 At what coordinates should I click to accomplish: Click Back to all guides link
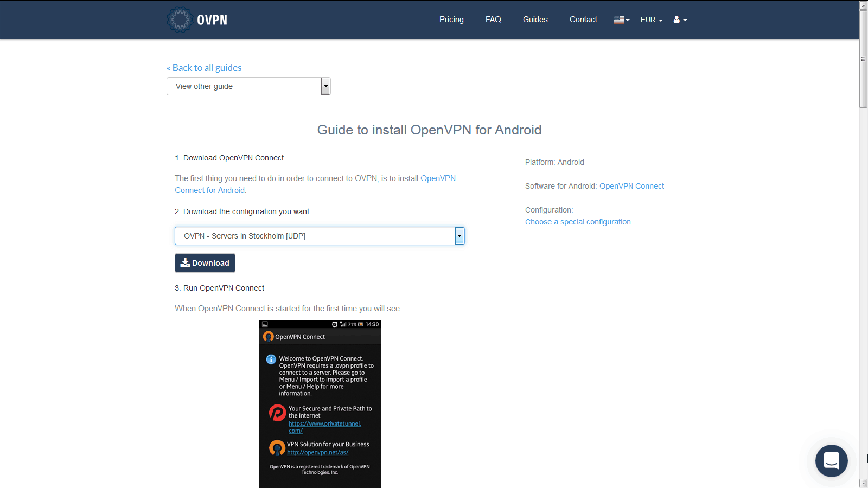[x=204, y=68]
